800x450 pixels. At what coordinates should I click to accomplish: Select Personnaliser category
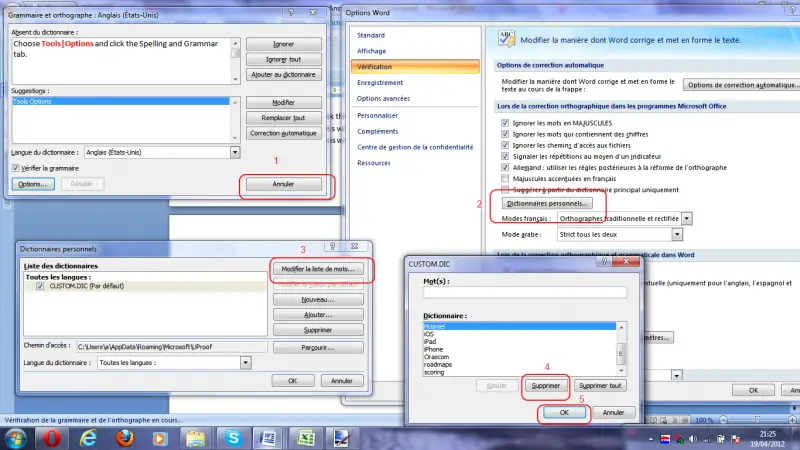[378, 115]
